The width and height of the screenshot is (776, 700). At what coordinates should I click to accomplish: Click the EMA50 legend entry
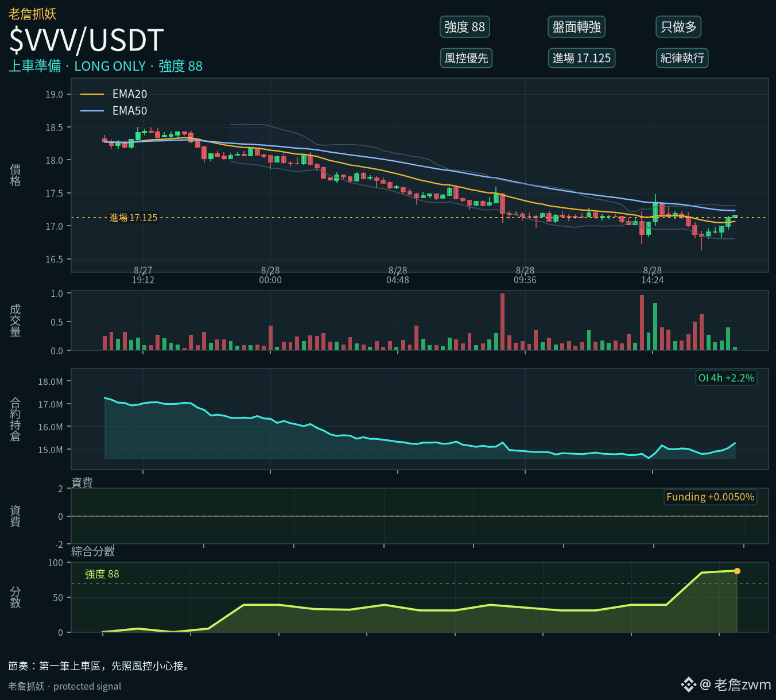114,111
